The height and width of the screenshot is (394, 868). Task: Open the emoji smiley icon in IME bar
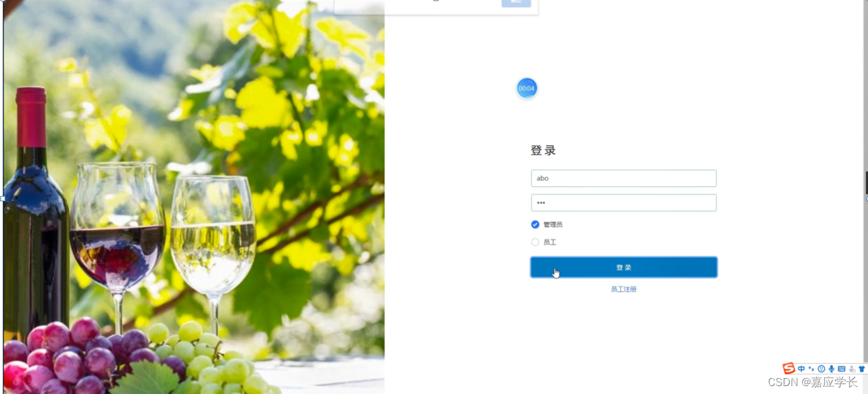tap(821, 369)
